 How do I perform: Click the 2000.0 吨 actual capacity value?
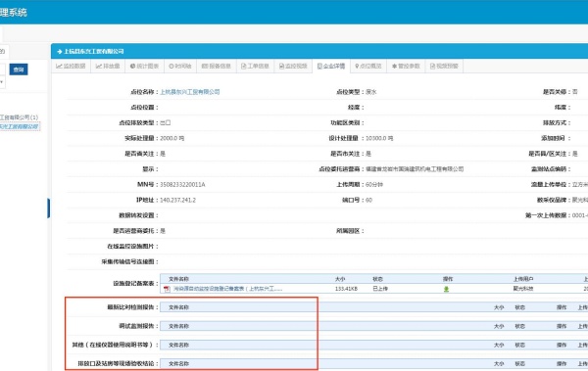pos(171,138)
